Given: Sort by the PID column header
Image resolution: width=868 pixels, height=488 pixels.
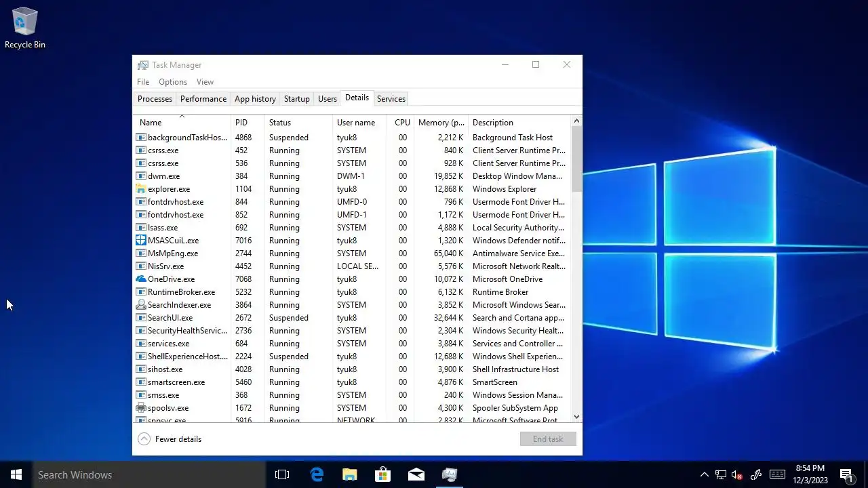Looking at the screenshot, I should click(248, 123).
